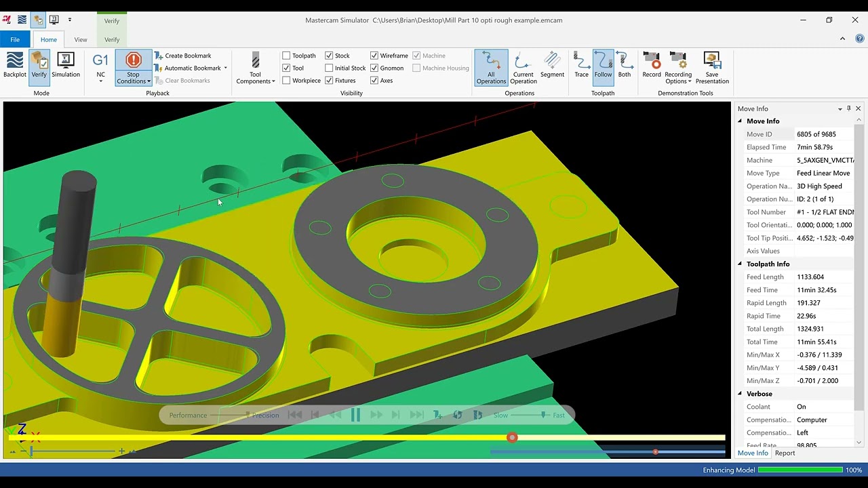868x488 pixels.
Task: Click the zoom slider plus icon
Action: pyautogui.click(x=121, y=451)
